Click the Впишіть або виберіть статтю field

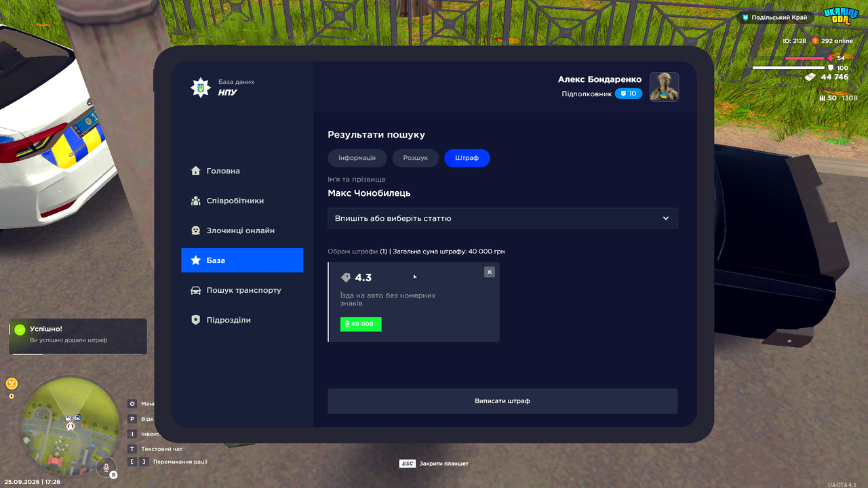(x=502, y=218)
